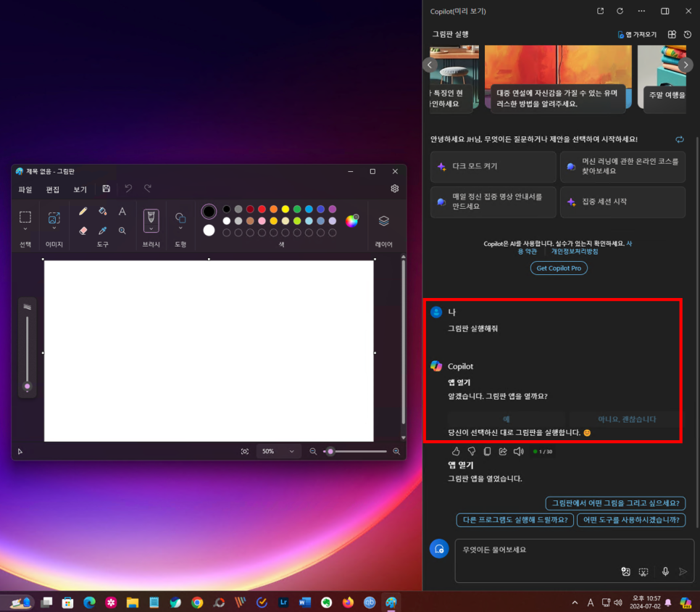700x612 pixels.
Task: Open the 개인정보처리방침 link
Action: point(575,252)
